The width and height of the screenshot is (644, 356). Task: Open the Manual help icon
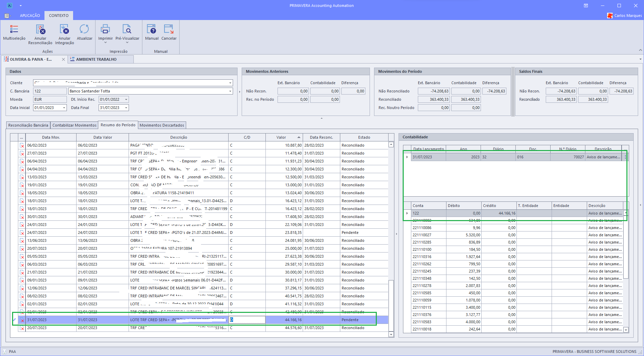pos(152,30)
